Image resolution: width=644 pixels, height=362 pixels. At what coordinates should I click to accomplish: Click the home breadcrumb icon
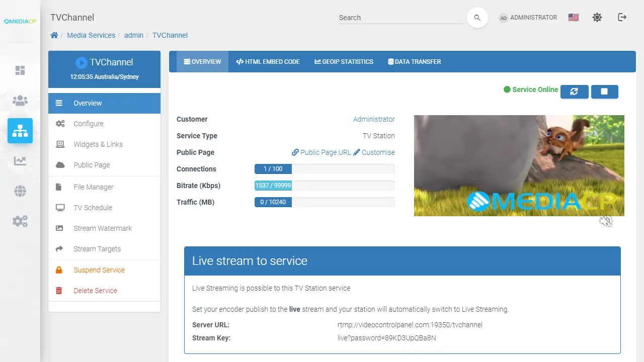coord(54,35)
